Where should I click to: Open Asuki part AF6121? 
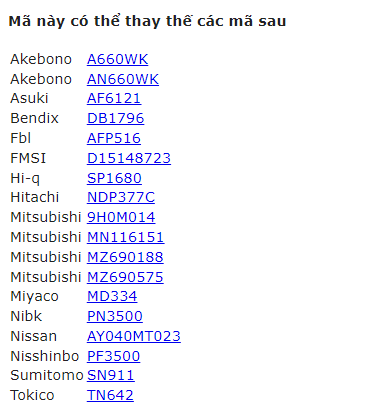coord(114,98)
